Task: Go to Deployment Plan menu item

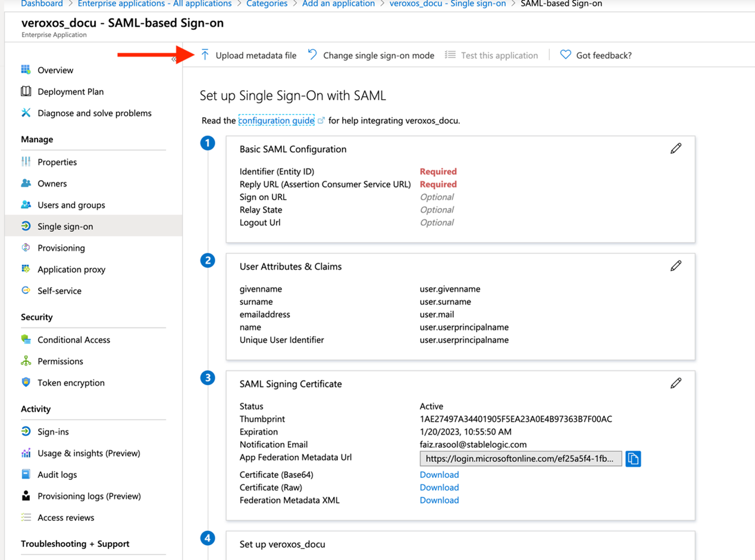Action: coord(71,92)
